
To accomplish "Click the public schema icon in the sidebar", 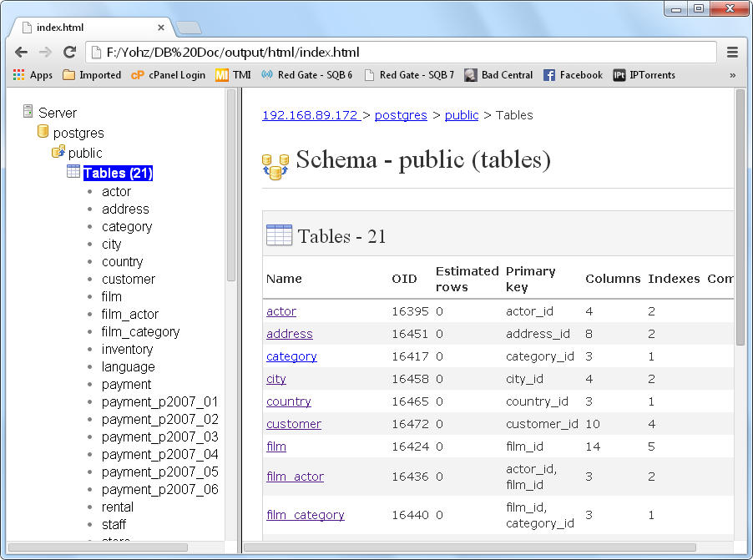I will pyautogui.click(x=57, y=154).
